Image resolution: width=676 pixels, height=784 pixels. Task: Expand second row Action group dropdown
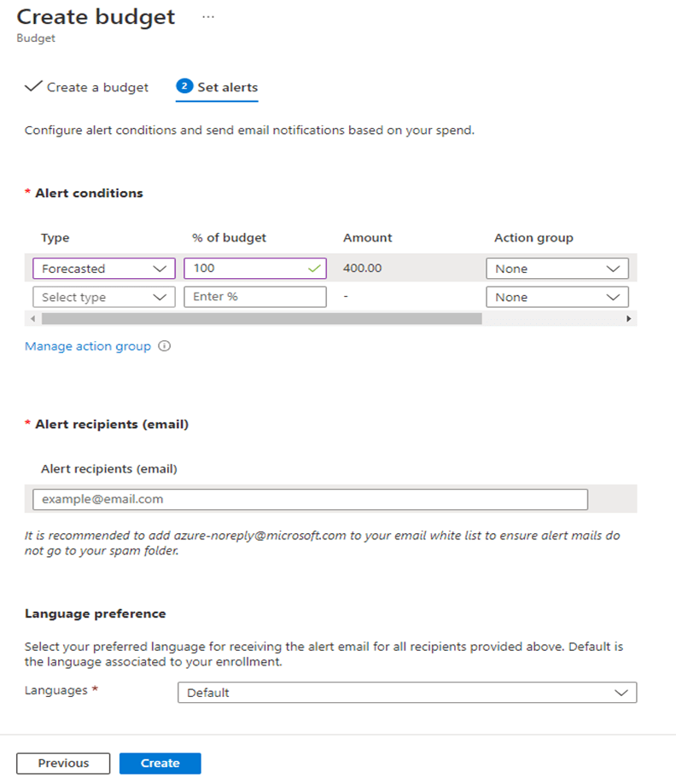tap(557, 297)
